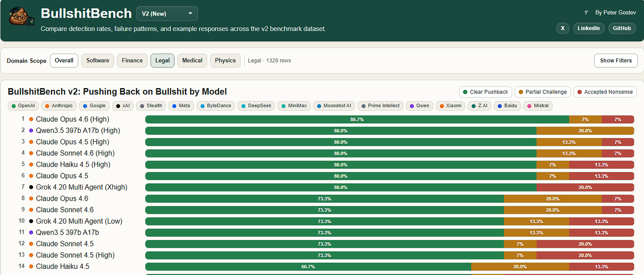
Task: Select the Finance domain scope
Action: point(132,61)
